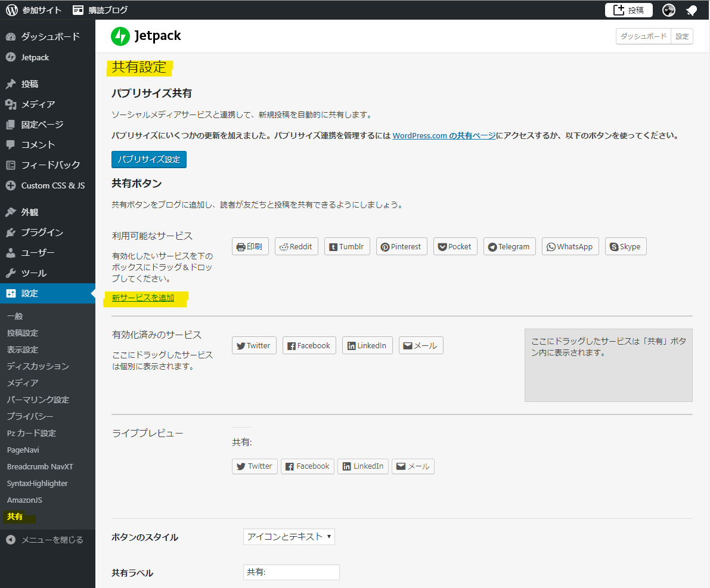Select the Telegram service button
This screenshot has width=710, height=588.
(510, 246)
